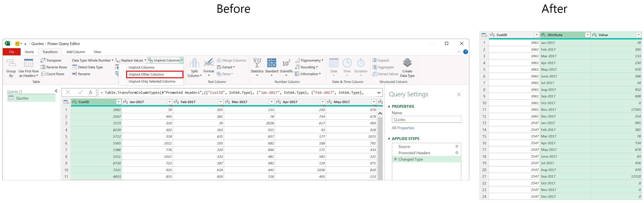Delete the Changed Type step
644x203 pixels.
[x=395, y=159]
